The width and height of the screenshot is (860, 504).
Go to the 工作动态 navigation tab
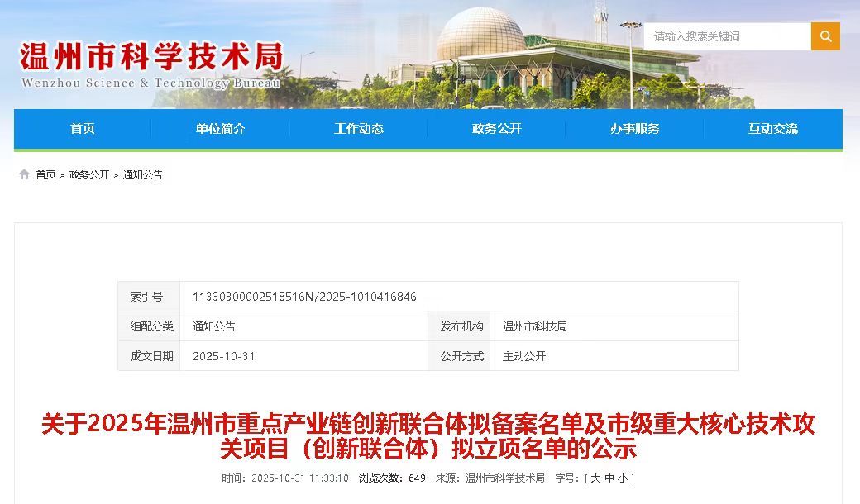359,129
